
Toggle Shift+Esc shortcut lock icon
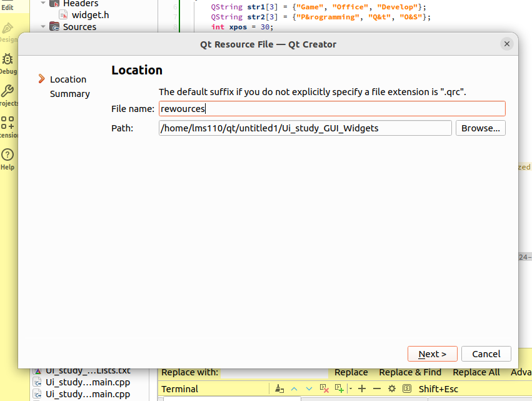407,388
